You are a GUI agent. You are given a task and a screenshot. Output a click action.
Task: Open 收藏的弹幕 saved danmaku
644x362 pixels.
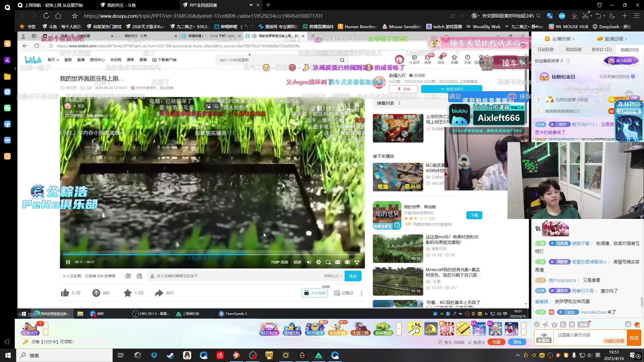(x=614, y=341)
